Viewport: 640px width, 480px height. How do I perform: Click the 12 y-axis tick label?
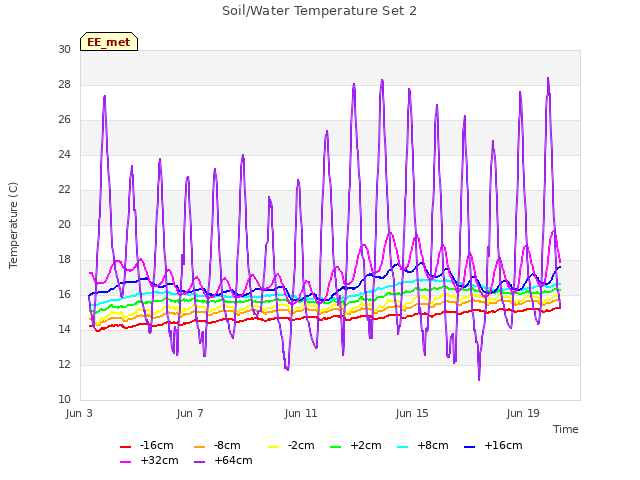(64, 364)
